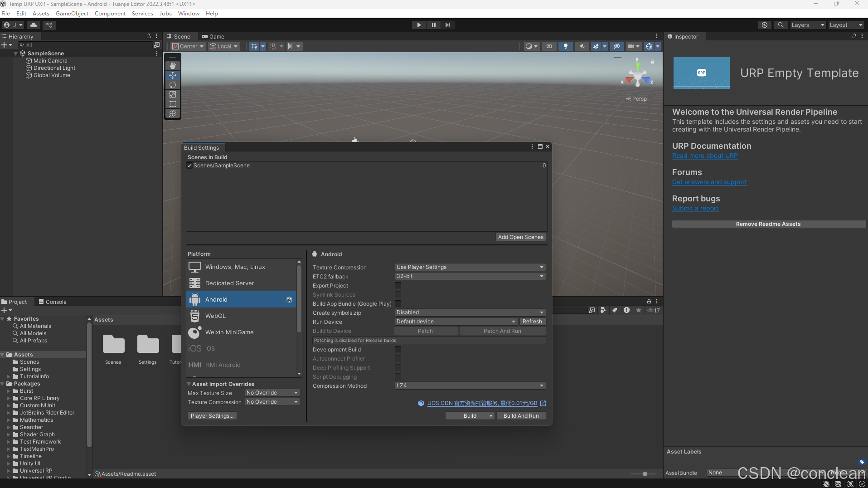
Task: Select the combined Transform tool
Action: point(173,113)
